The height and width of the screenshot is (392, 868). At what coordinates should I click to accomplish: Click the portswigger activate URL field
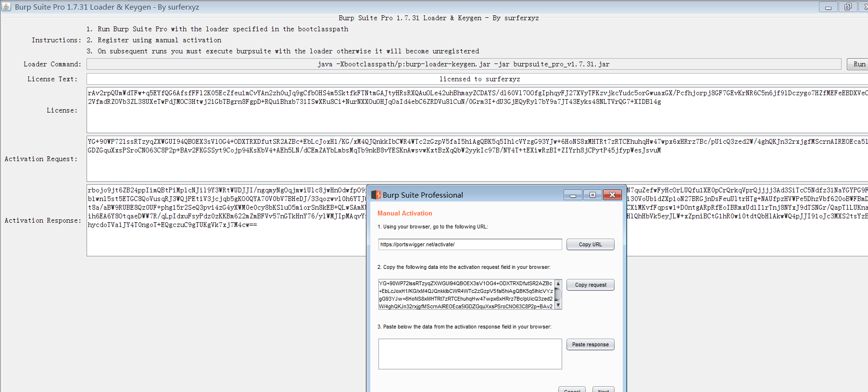[470, 244]
